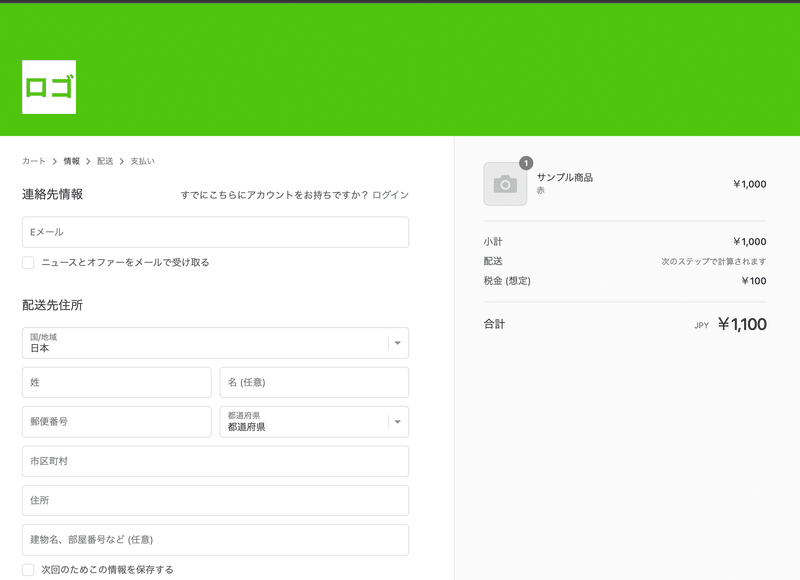Click the 姓 input field
Image resolution: width=800 pixels, height=580 pixels.
pos(117,382)
